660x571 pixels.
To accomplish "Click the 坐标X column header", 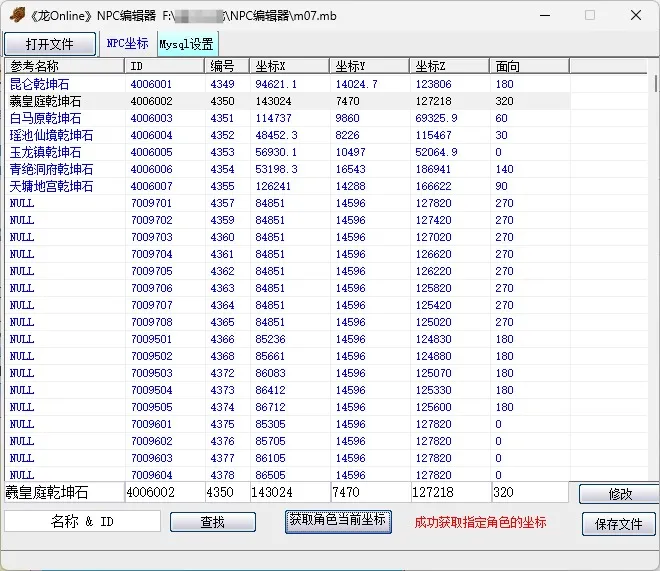I will point(289,66).
